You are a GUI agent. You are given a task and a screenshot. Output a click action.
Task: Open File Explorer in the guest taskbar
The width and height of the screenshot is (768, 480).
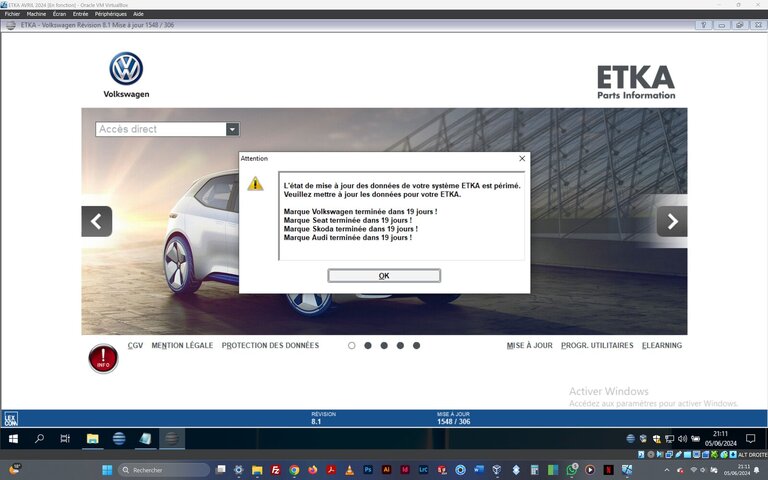click(93, 438)
